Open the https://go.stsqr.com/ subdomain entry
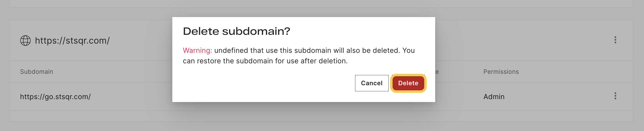 [55, 96]
